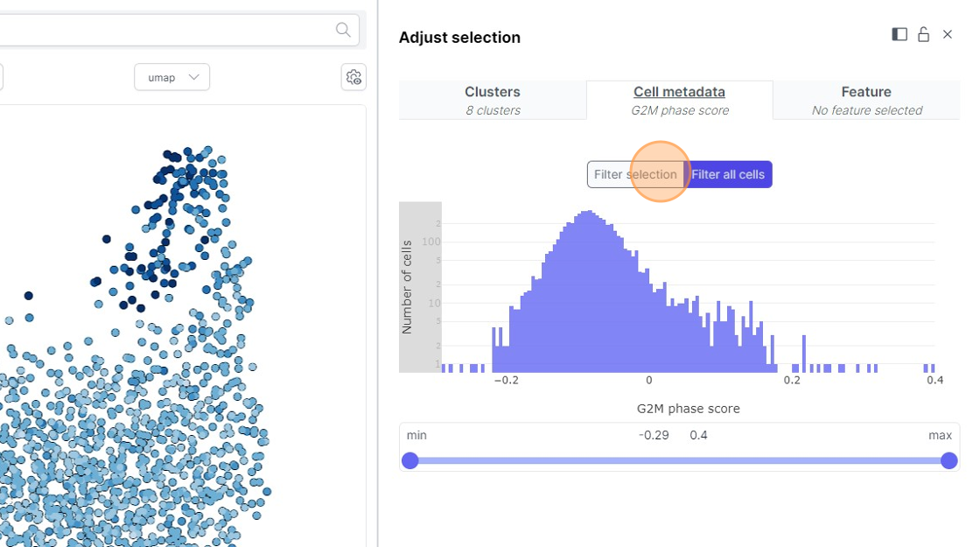Toggle the side panel layout icon
Screen dimensions: 980x547
click(x=899, y=34)
